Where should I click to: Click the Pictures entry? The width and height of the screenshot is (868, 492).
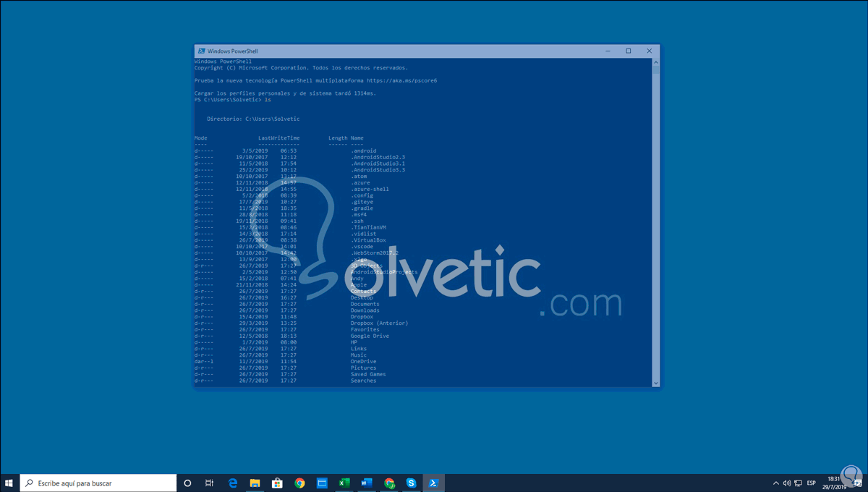pos(363,368)
